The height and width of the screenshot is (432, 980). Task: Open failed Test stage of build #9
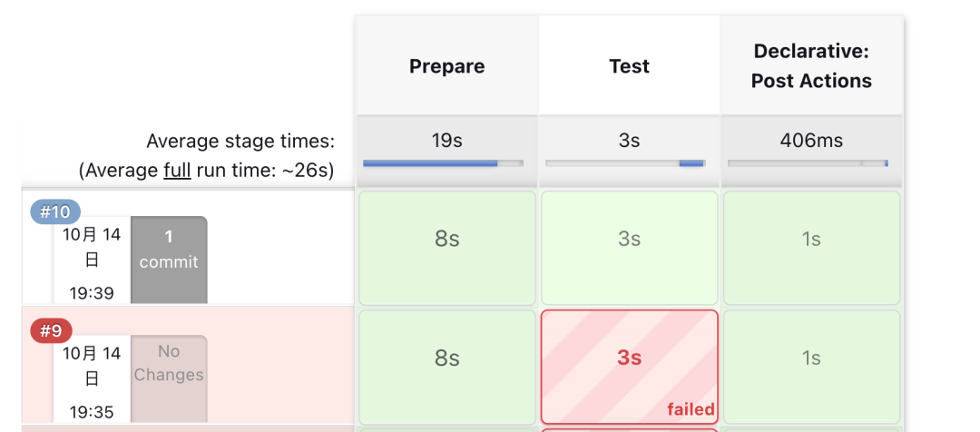pyautogui.click(x=630, y=367)
